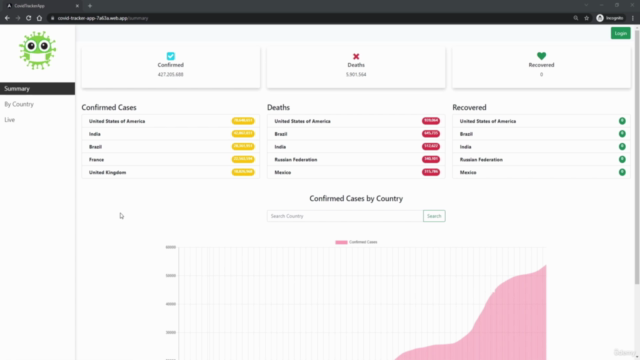Open the browser three-dot menu
640x360 pixels.
[633, 18]
